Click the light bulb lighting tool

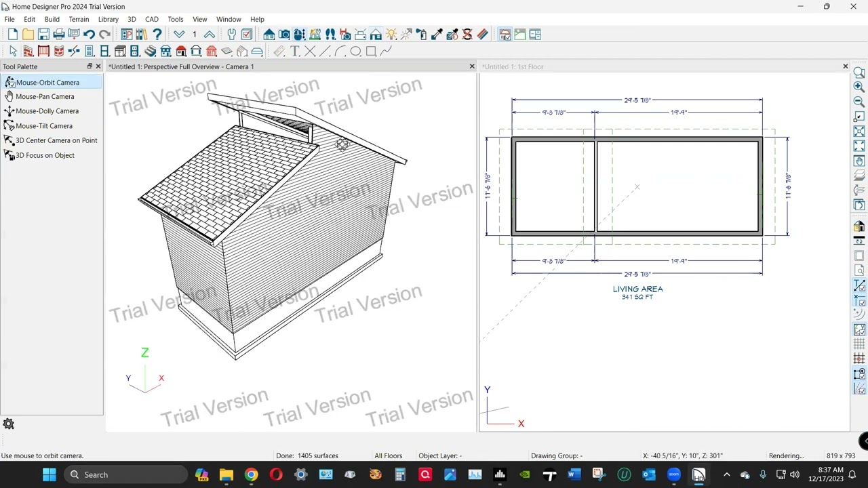point(391,35)
